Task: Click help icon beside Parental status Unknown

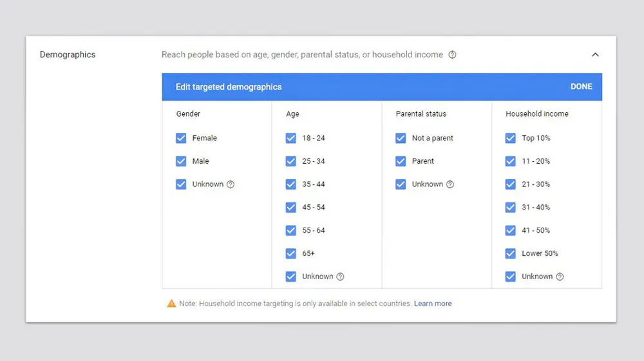Action: pyautogui.click(x=450, y=184)
